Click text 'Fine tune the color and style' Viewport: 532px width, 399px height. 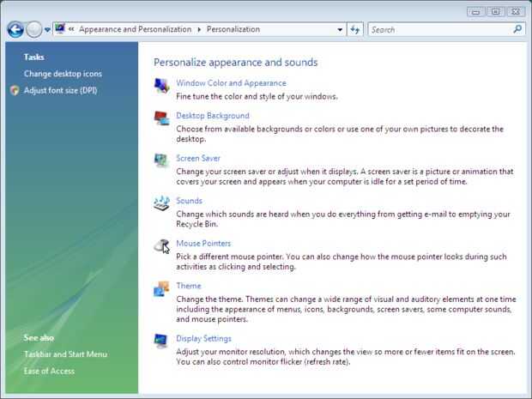(x=226, y=97)
